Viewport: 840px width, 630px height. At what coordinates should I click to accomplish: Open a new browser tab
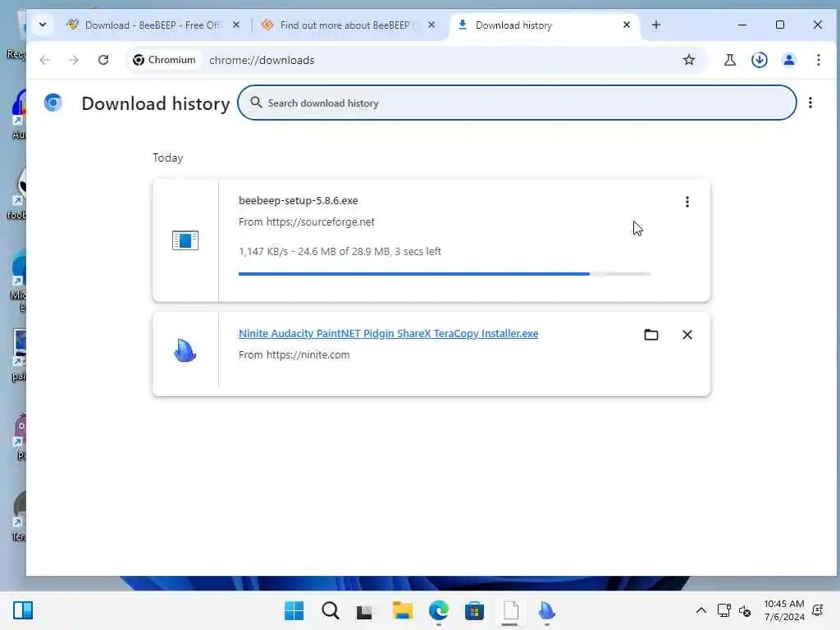pos(655,25)
